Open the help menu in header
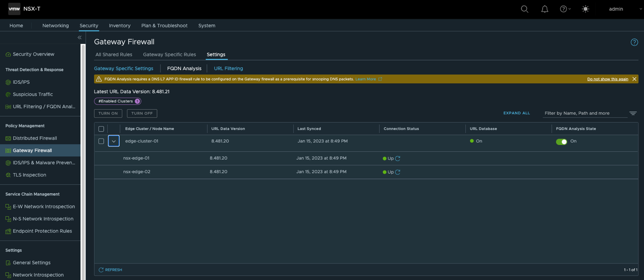This screenshot has height=280, width=644. pos(565,9)
